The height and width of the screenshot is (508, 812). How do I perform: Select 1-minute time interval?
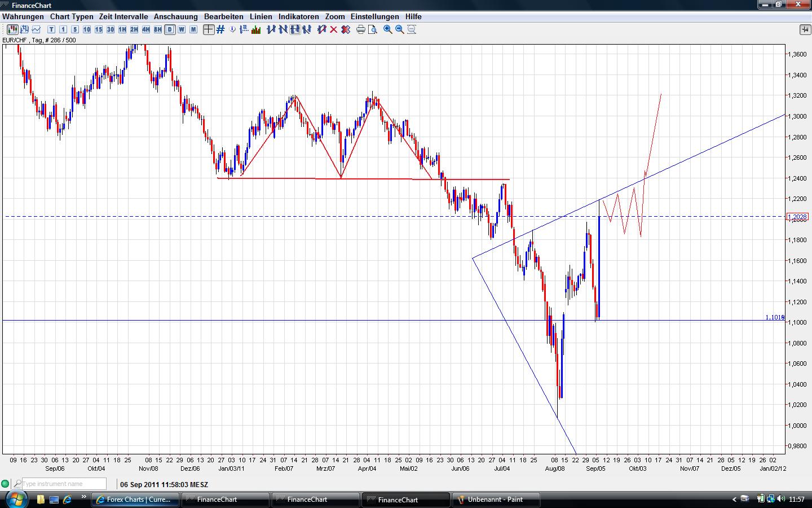(x=63, y=29)
